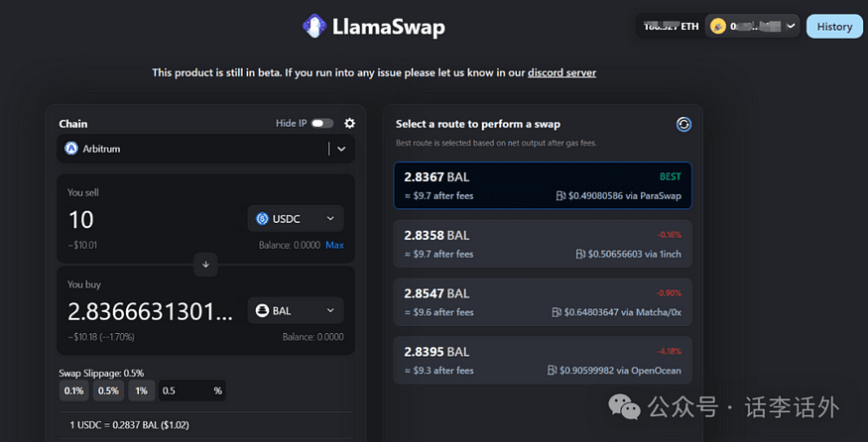
Task: Click the $0.90599982 via OpenOcean text
Action: point(620,370)
